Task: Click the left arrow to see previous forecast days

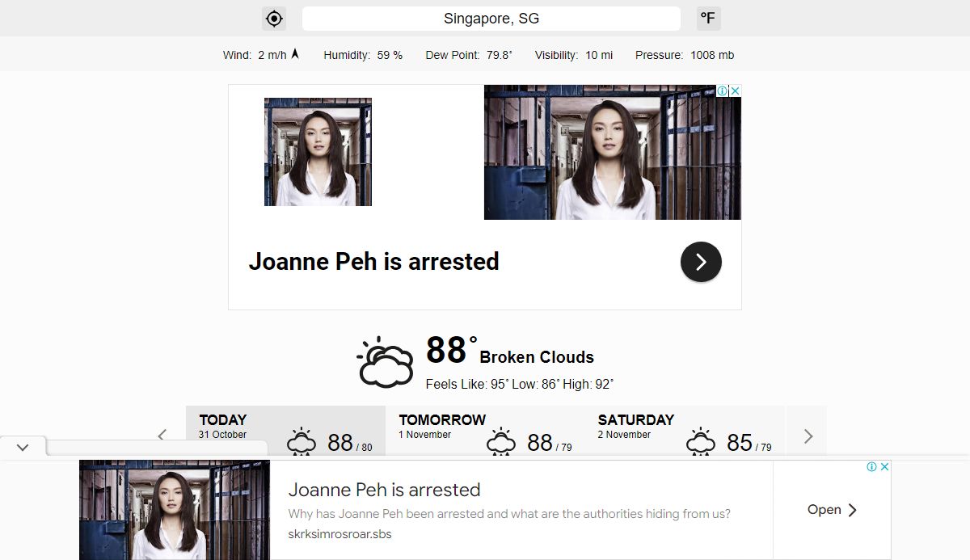Action: pos(162,436)
